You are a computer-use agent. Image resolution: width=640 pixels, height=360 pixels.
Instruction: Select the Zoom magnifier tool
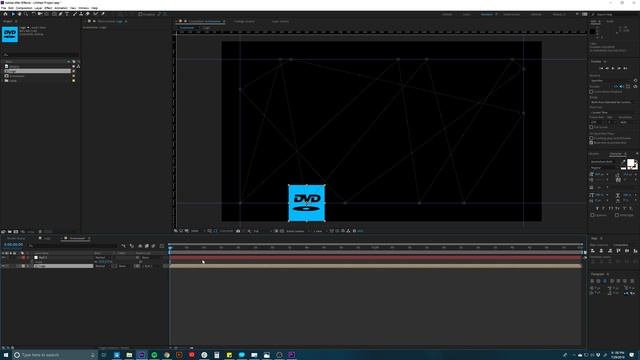point(26,14)
